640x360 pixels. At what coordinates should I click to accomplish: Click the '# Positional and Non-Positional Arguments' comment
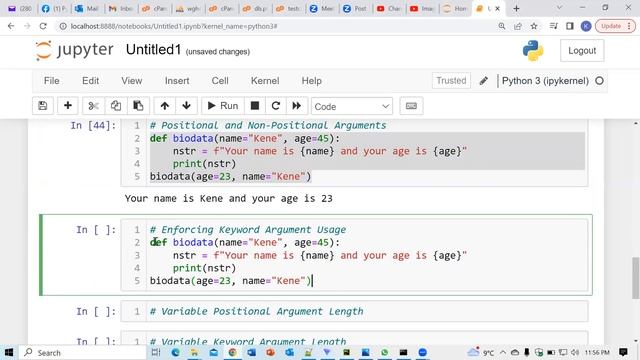coord(268,125)
